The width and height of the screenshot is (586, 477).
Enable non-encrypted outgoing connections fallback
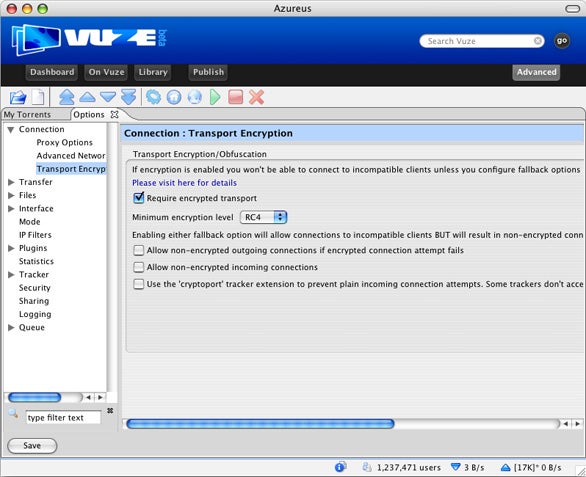[139, 250]
